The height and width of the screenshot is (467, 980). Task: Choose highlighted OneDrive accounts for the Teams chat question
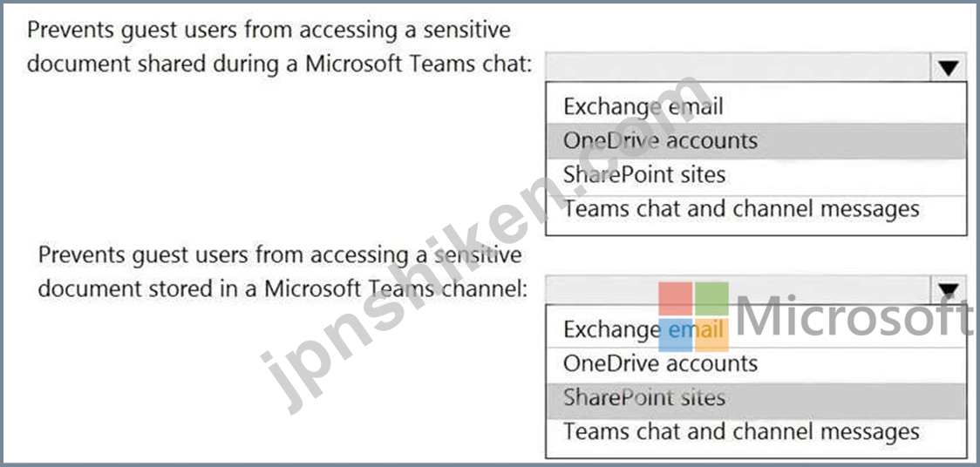[756, 140]
